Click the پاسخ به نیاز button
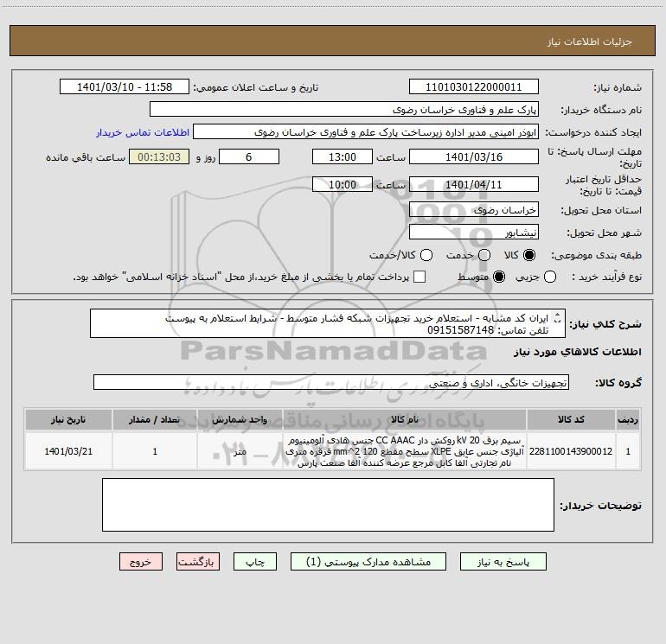 503,562
